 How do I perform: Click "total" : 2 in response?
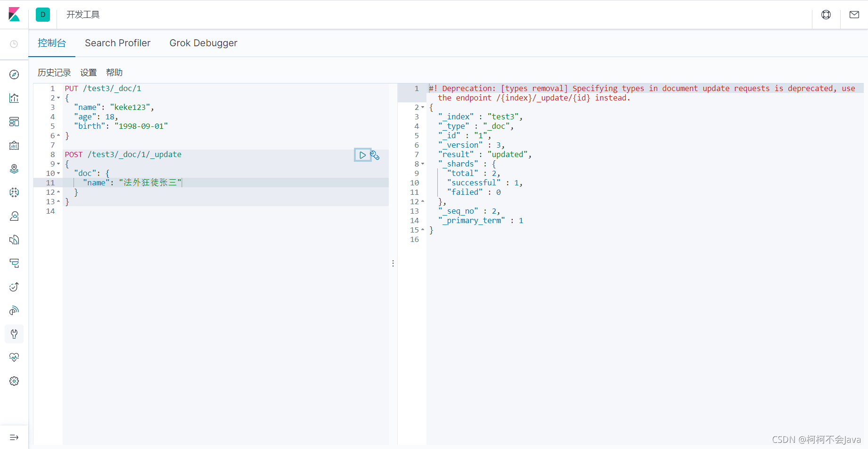pyautogui.click(x=474, y=173)
